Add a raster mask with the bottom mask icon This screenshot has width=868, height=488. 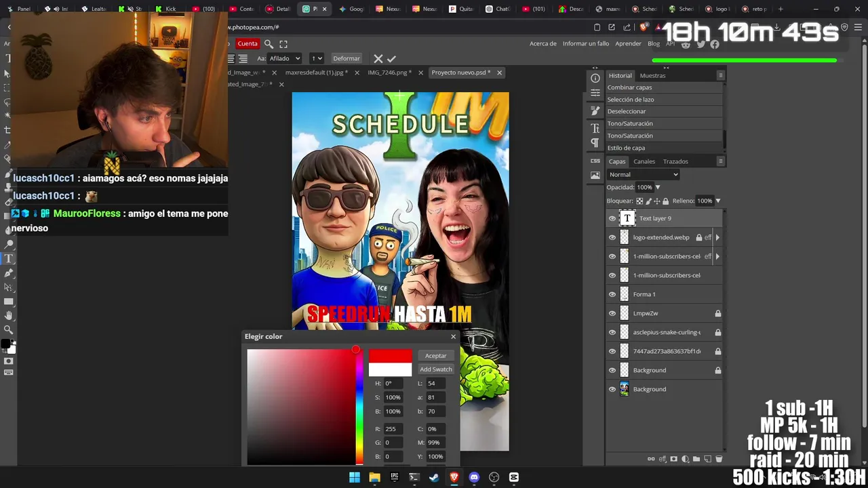click(x=673, y=459)
